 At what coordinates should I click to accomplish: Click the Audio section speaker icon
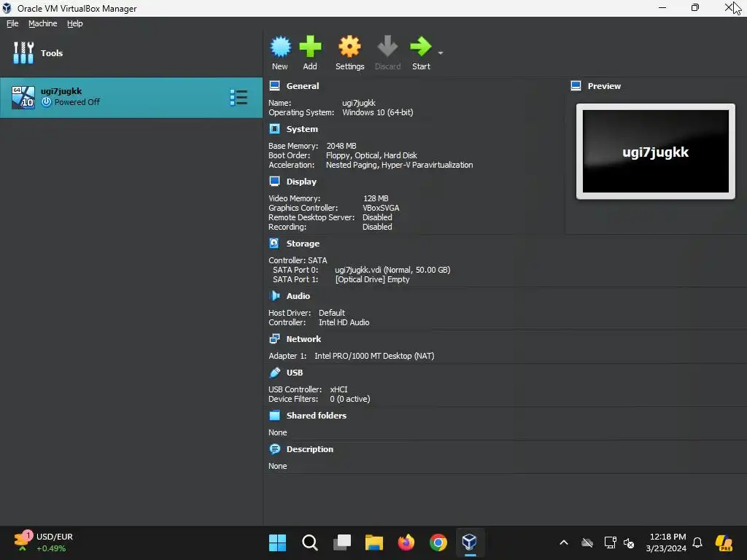click(274, 296)
